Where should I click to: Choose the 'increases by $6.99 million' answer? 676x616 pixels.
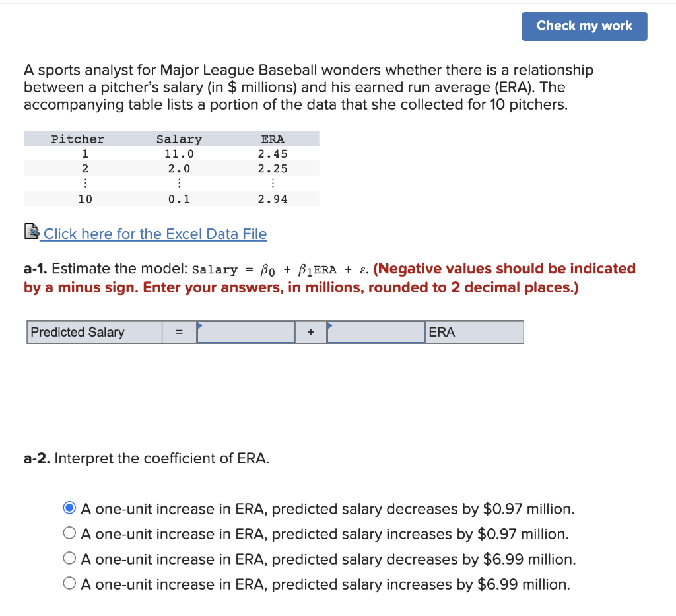69,583
